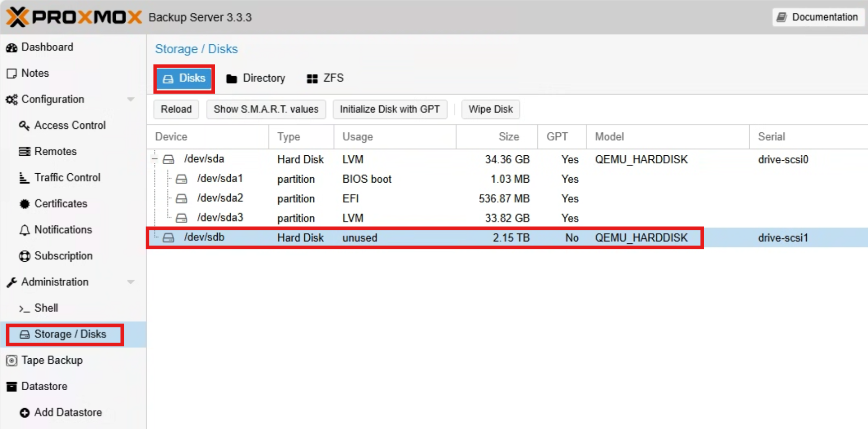This screenshot has height=429, width=868.
Task: Open Certificates in the sidebar
Action: 61,204
